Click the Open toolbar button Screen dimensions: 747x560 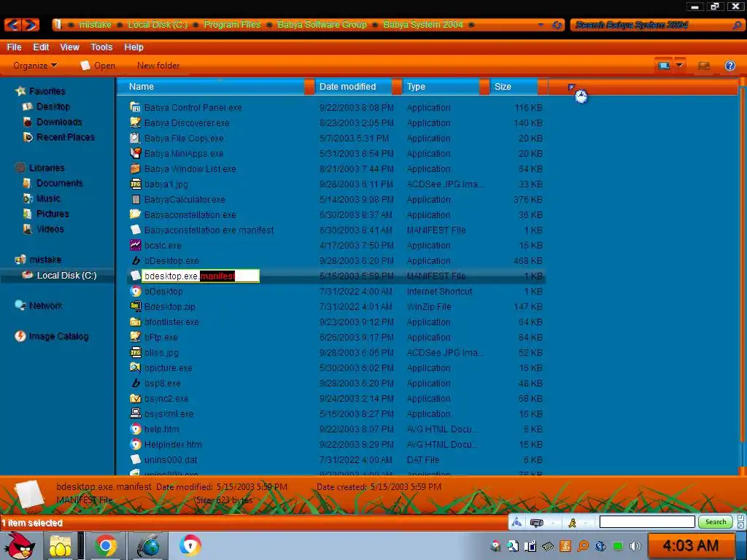[x=98, y=66]
